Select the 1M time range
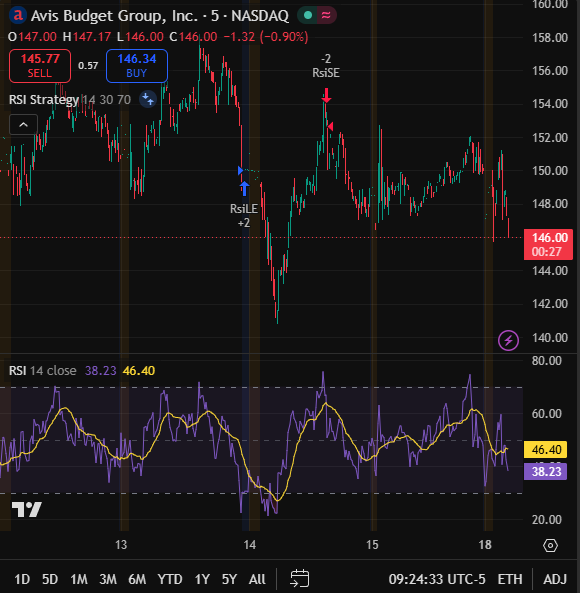580x593 pixels. pos(79,579)
